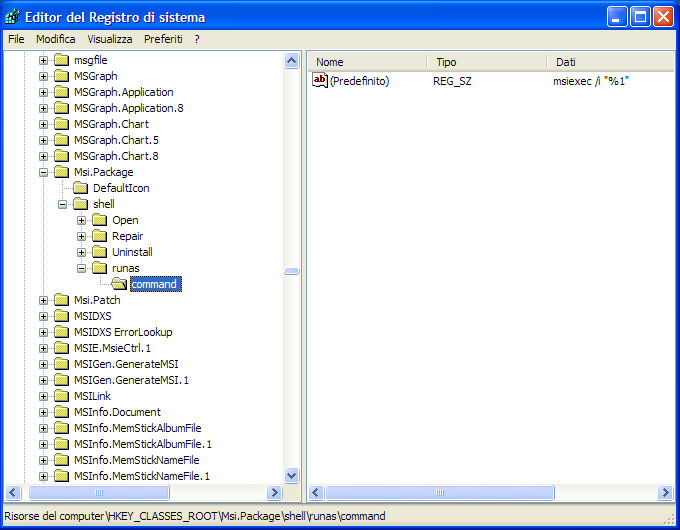Sort by the Nome column header
This screenshot has height=530, width=680.
tap(368, 62)
